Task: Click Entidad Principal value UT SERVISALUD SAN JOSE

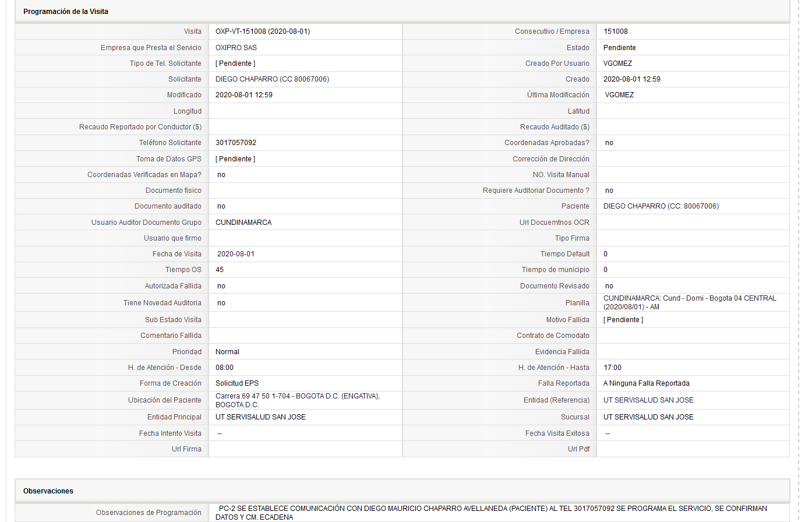Action: pos(260,417)
